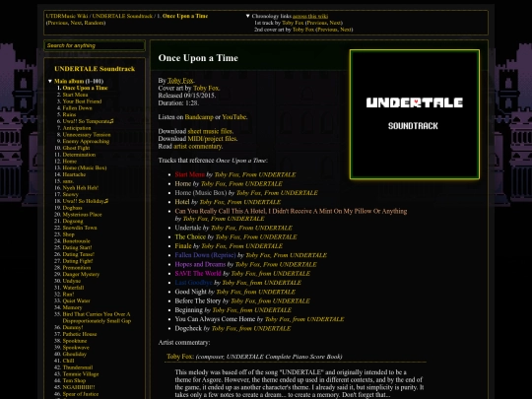This screenshot has width=532, height=399.
Task: Open Good Night reference track
Action: pyautogui.click(x=191, y=292)
